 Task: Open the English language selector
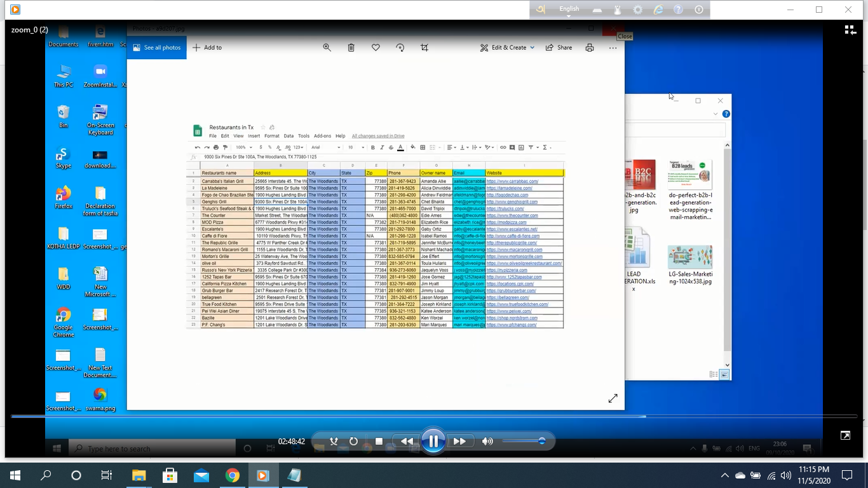(569, 9)
